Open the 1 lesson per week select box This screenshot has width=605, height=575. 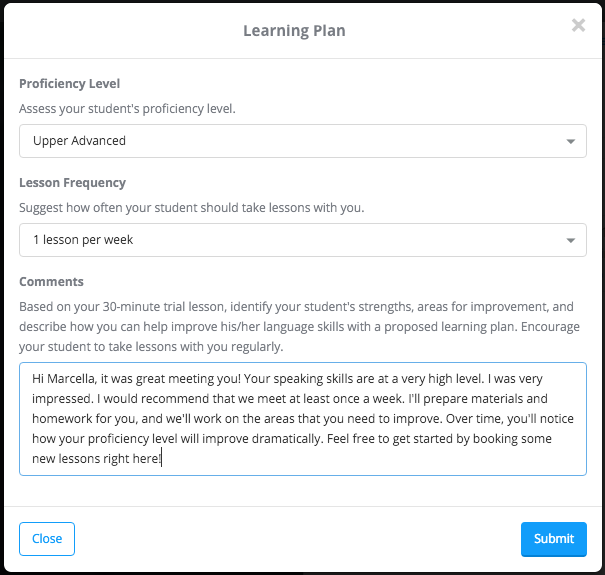[x=303, y=240]
